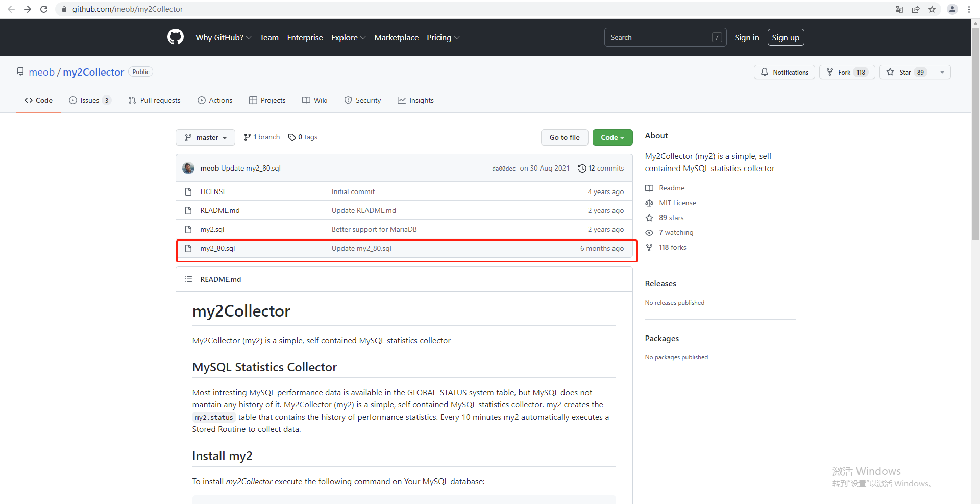Image resolution: width=980 pixels, height=504 pixels.
Task: Click the share page icon
Action: (916, 9)
